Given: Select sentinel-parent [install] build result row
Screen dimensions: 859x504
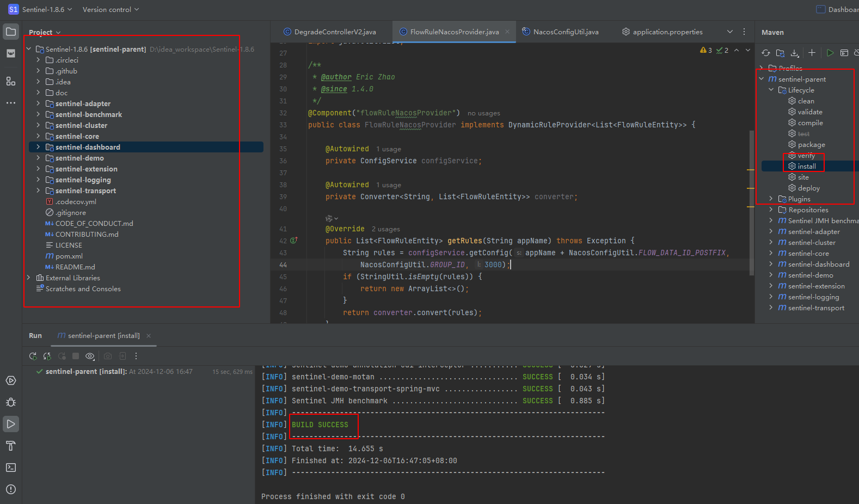Looking at the screenshot, I should pos(144,372).
